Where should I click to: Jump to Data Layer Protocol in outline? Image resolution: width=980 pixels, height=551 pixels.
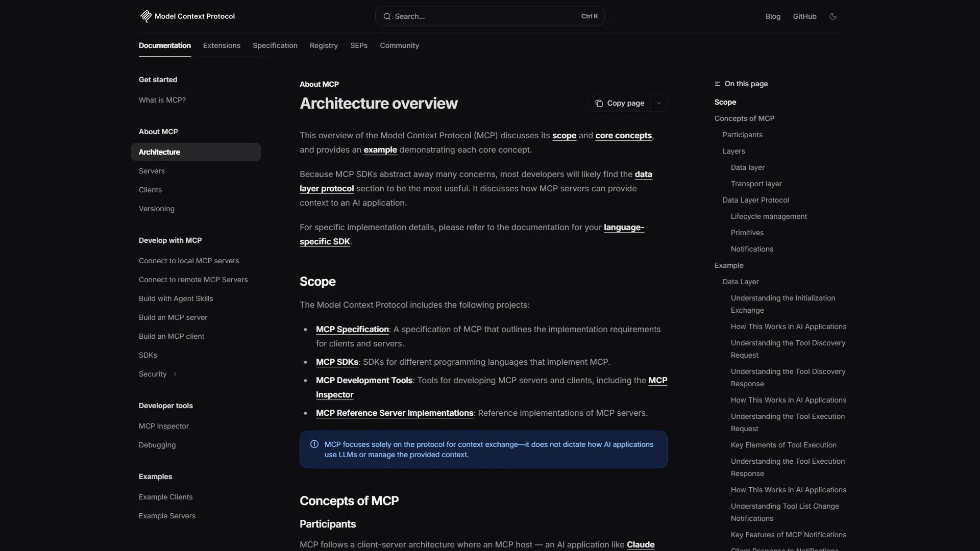tap(755, 200)
